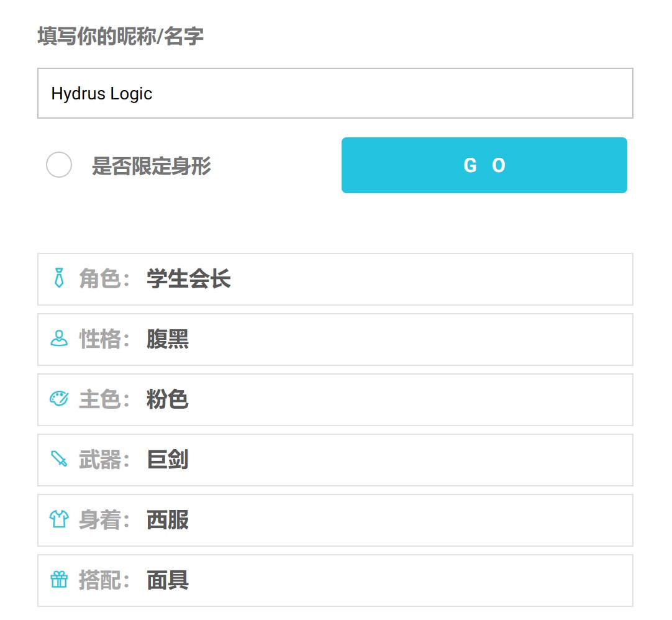Select the 角色 学生会长 result row
The width and height of the screenshot is (672, 620).
coord(335,279)
